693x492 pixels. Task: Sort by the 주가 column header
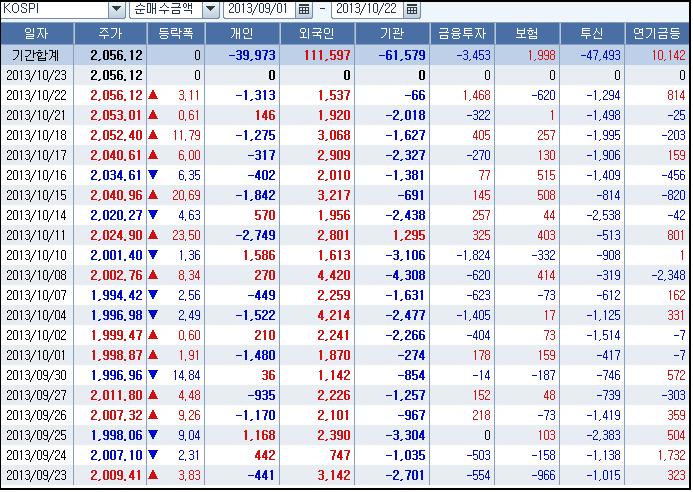(110, 33)
